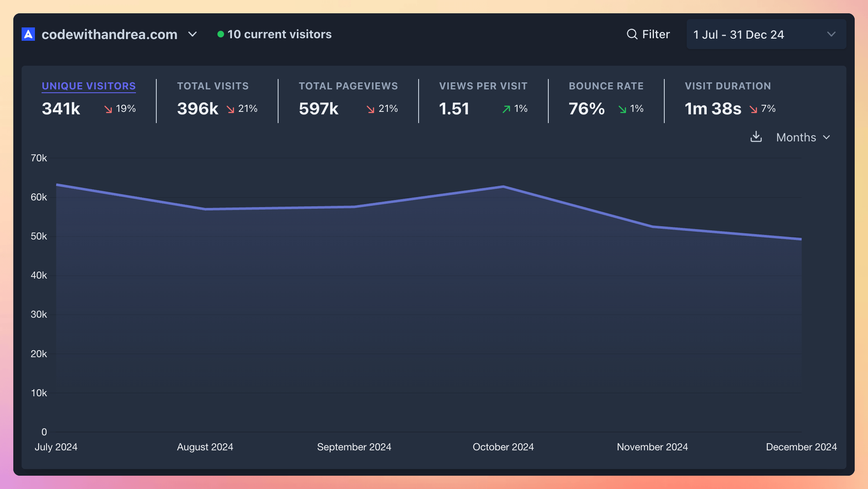Click the December 2024 axis label
This screenshot has width=868, height=489.
pyautogui.click(x=801, y=447)
